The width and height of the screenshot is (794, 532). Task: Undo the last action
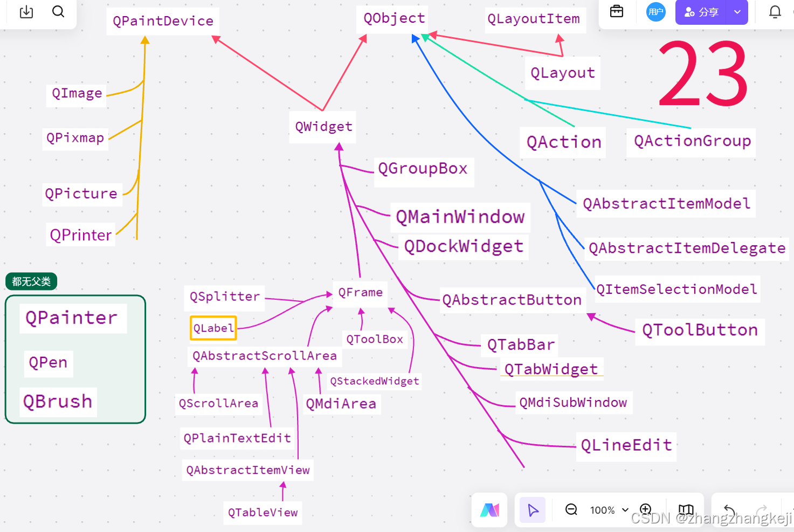coord(729,510)
